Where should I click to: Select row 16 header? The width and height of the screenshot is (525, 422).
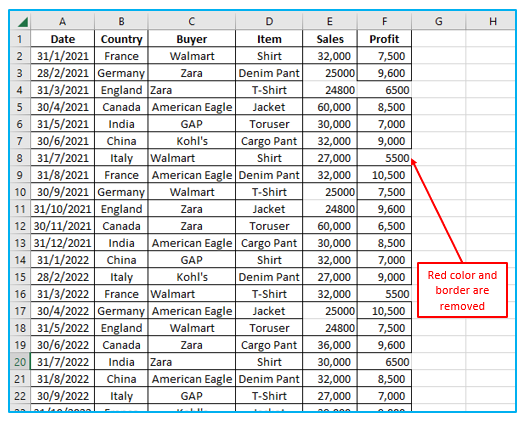[x=20, y=294]
